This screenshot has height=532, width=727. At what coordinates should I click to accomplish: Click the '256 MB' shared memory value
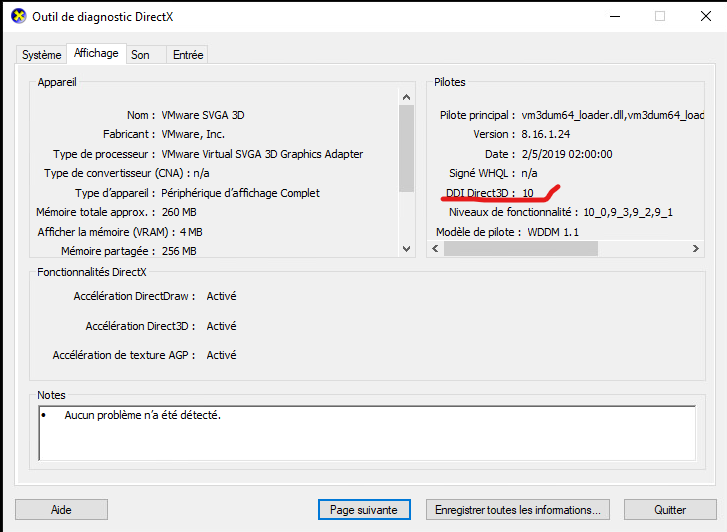(x=179, y=251)
